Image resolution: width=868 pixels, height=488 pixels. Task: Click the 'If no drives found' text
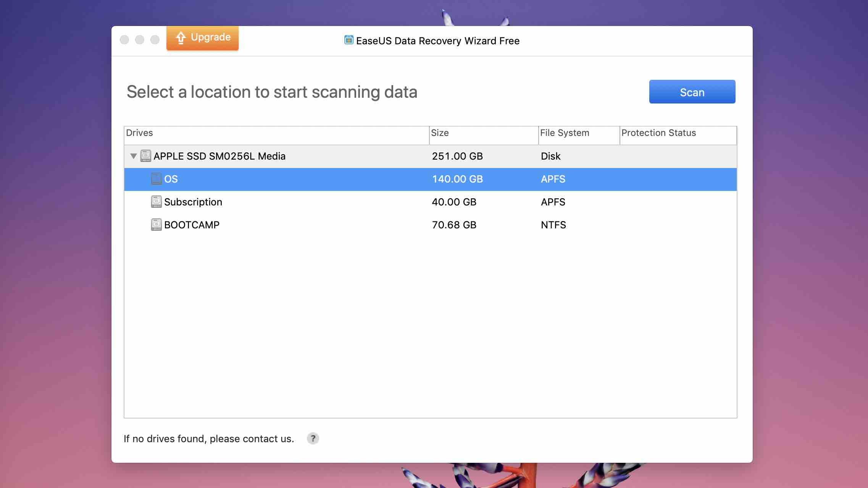point(209,439)
